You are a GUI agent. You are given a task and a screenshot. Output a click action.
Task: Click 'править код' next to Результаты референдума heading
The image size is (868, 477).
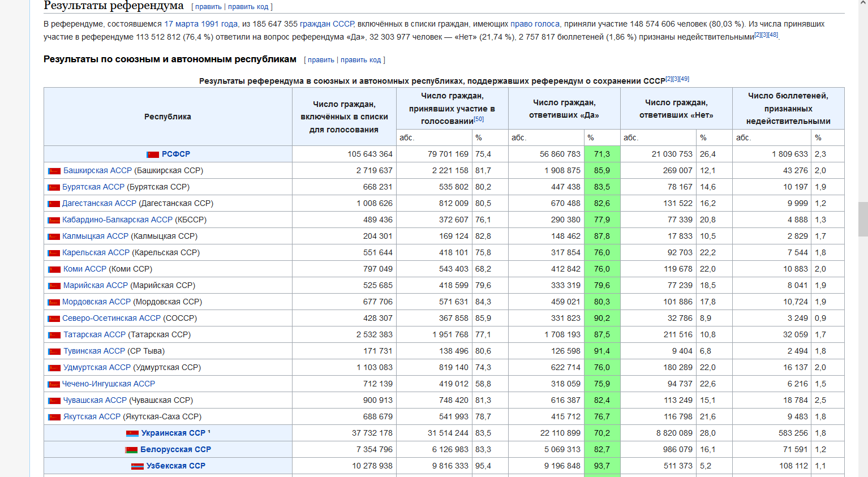click(x=248, y=7)
